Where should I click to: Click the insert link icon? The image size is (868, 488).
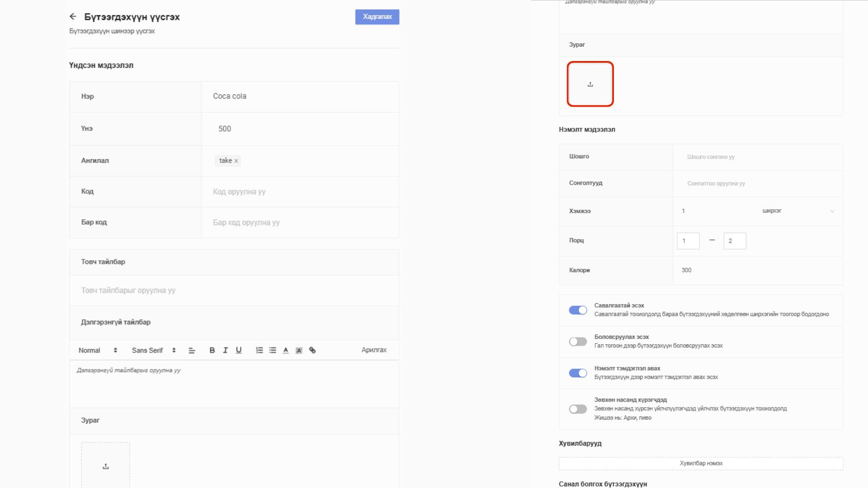click(x=312, y=350)
